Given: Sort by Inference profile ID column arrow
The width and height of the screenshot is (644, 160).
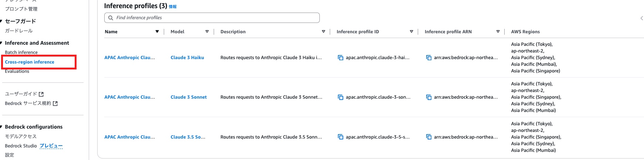Looking at the screenshot, I should pyautogui.click(x=411, y=32).
